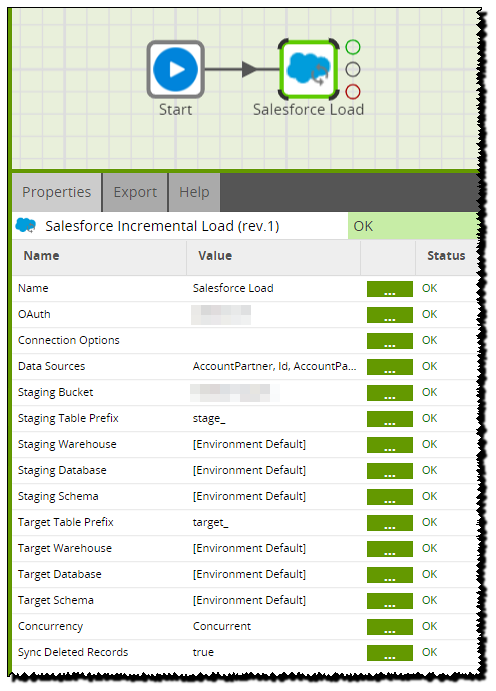Open the Concurrency option selector
The image size is (496, 691).
pyautogui.click(x=390, y=627)
